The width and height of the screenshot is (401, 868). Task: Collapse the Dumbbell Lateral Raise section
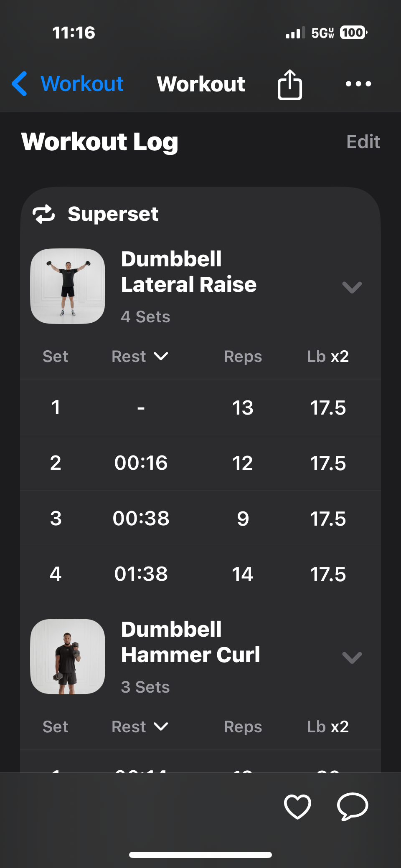[x=352, y=287]
